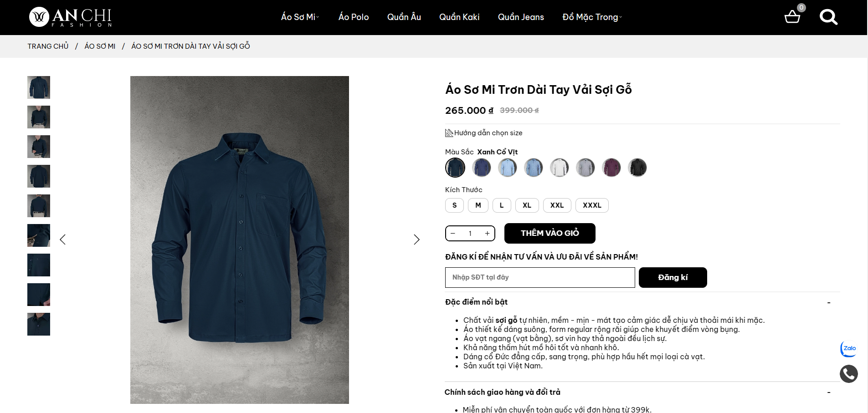
Task: Open the size guide ruler link
Action: tap(484, 133)
